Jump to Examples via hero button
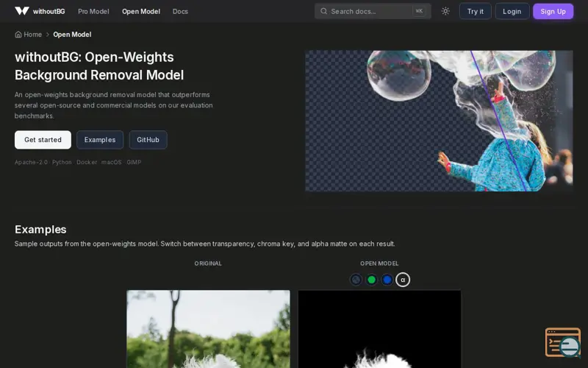 100,140
